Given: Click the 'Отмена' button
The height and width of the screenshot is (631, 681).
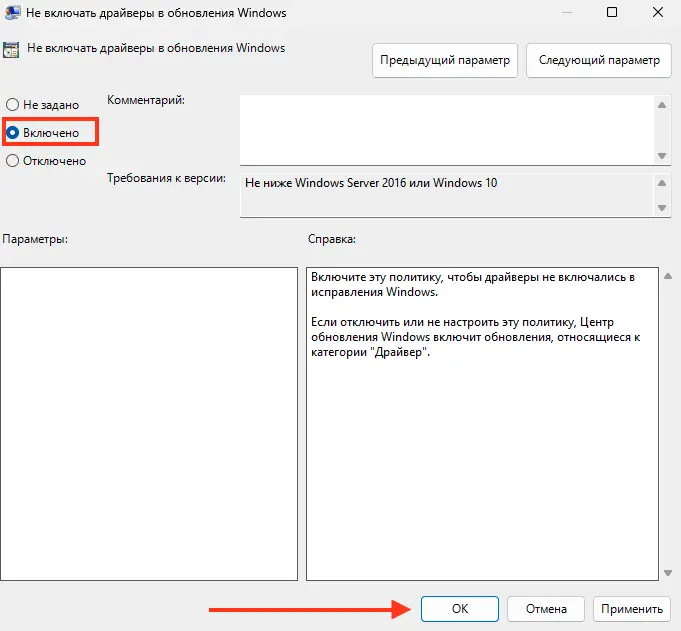Looking at the screenshot, I should pos(545,608).
